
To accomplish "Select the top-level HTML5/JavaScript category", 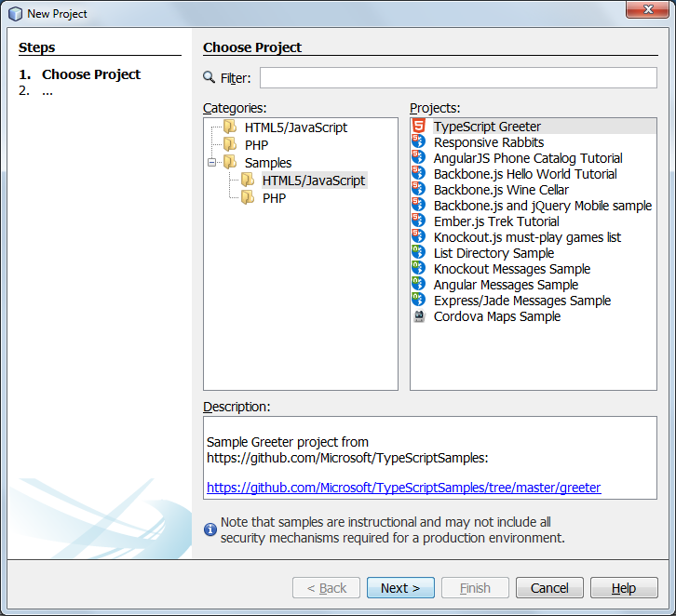I will (x=296, y=127).
